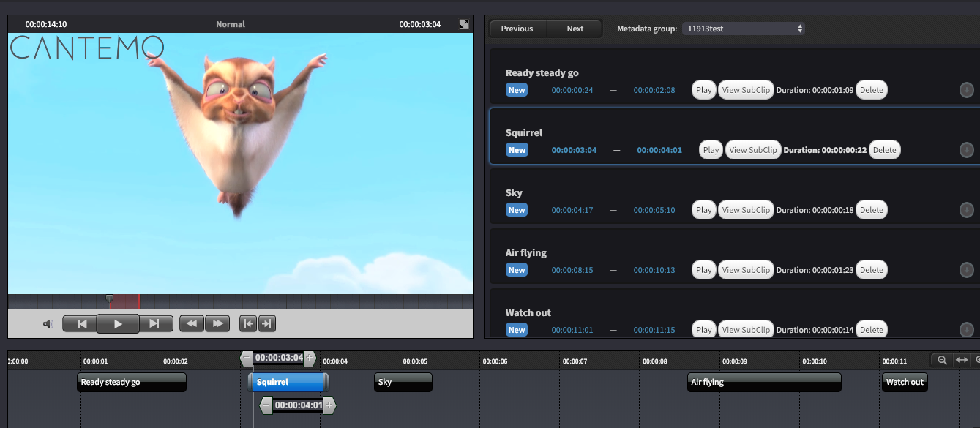Image resolution: width=980 pixels, height=428 pixels.
Task: Click the Air flying segment title text
Action: coord(526,253)
